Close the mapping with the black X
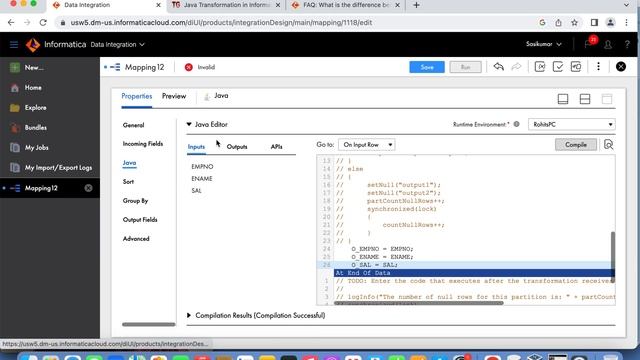The image size is (640, 360). point(621,67)
